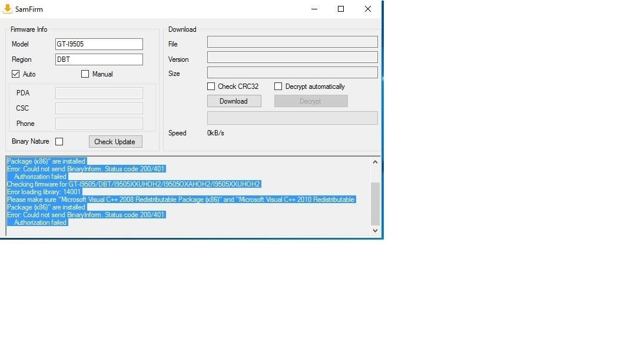Uncheck the Auto checkbox

16,74
